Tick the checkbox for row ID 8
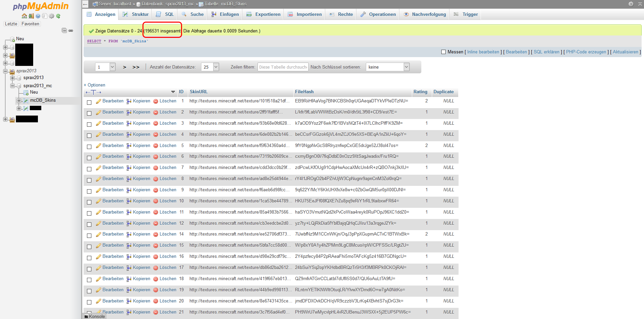644x319 pixels. pyautogui.click(x=89, y=180)
